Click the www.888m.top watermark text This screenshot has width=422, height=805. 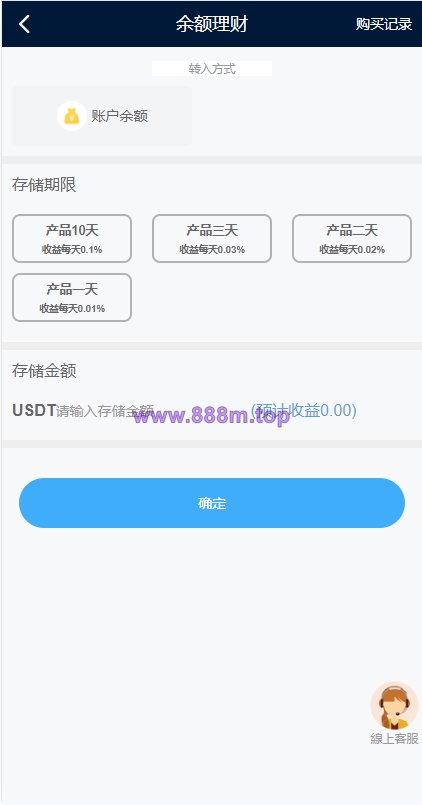point(212,416)
